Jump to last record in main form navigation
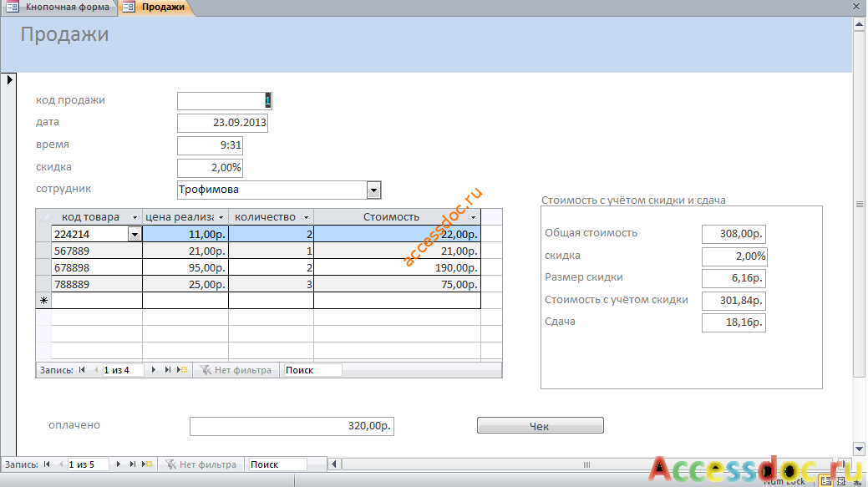868x487 pixels. point(132,464)
